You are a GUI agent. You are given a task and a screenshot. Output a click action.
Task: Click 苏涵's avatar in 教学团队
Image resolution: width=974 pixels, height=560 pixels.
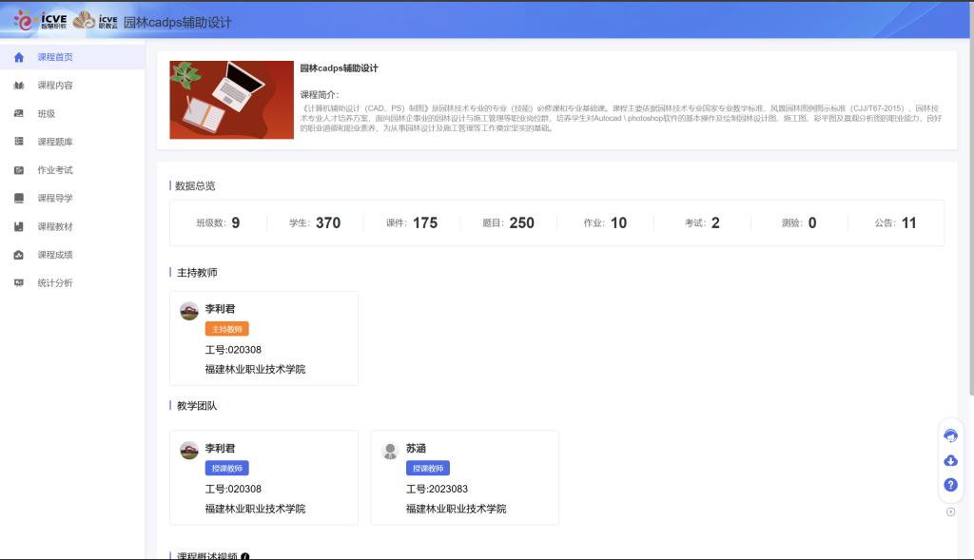point(390,450)
